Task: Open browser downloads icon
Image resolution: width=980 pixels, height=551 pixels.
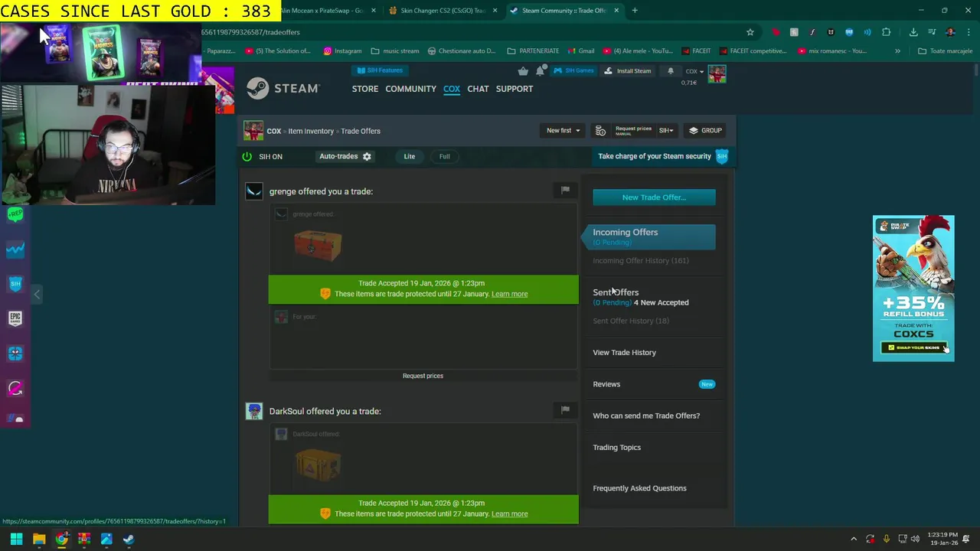Action: pyautogui.click(x=913, y=32)
